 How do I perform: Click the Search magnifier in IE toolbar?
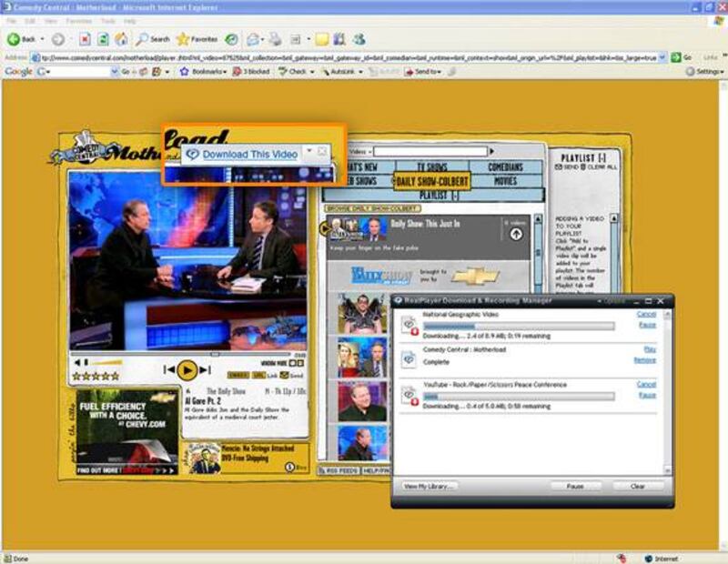coord(143,39)
